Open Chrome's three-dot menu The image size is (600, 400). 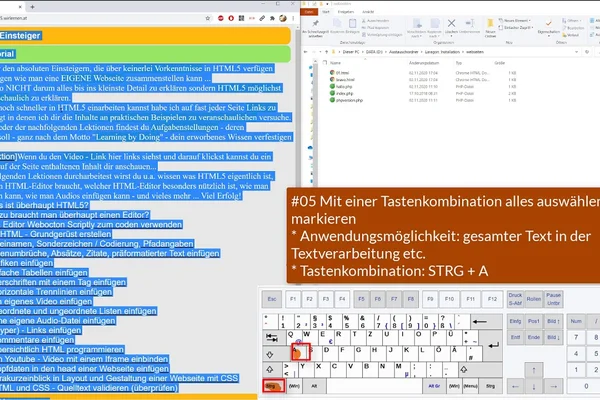click(293, 18)
